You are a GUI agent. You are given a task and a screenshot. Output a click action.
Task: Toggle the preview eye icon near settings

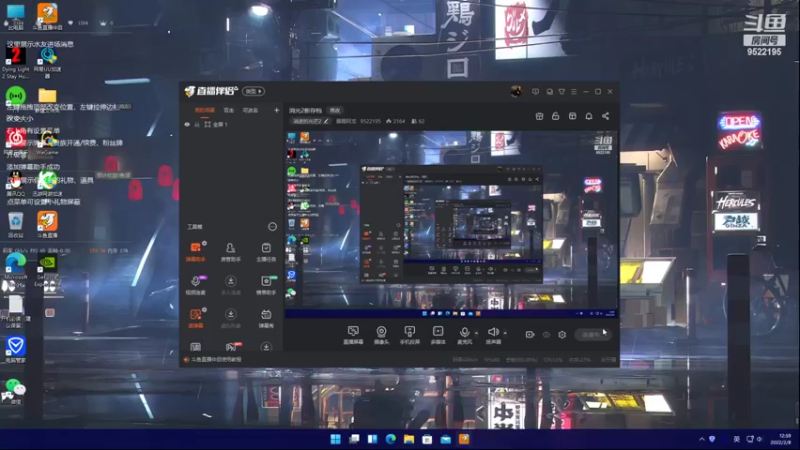(x=546, y=335)
